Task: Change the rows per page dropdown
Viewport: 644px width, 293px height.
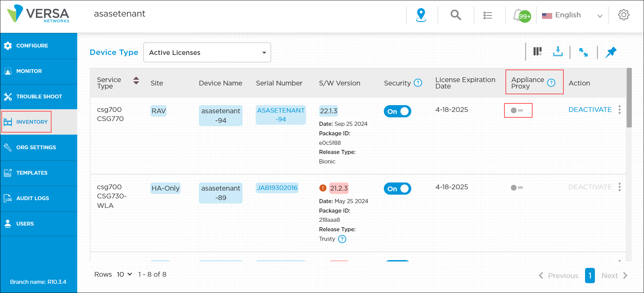Action: 124,274
